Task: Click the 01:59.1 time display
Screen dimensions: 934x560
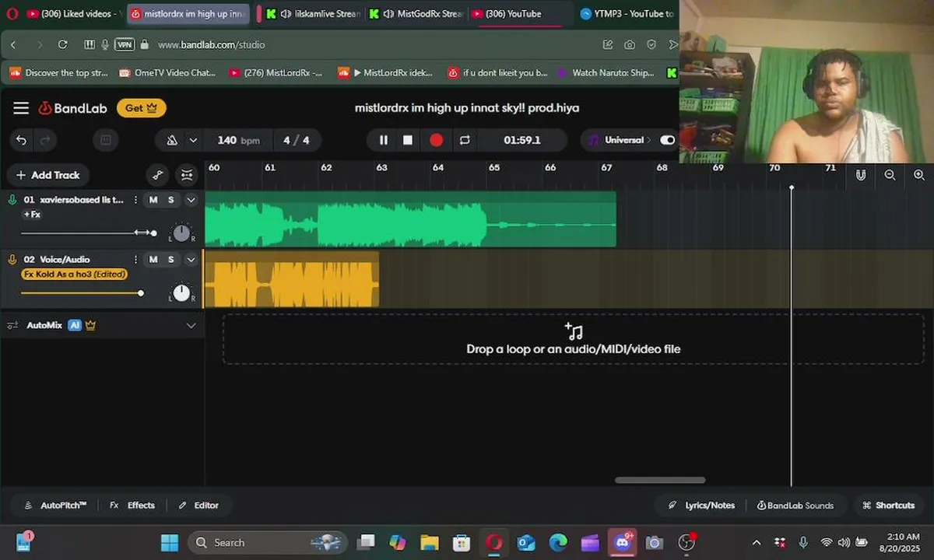Action: click(x=522, y=140)
